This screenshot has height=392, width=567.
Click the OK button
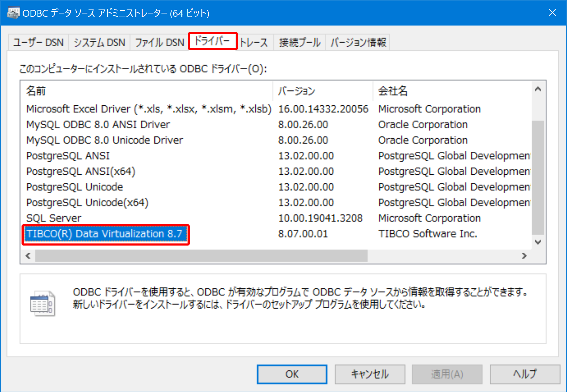click(292, 374)
